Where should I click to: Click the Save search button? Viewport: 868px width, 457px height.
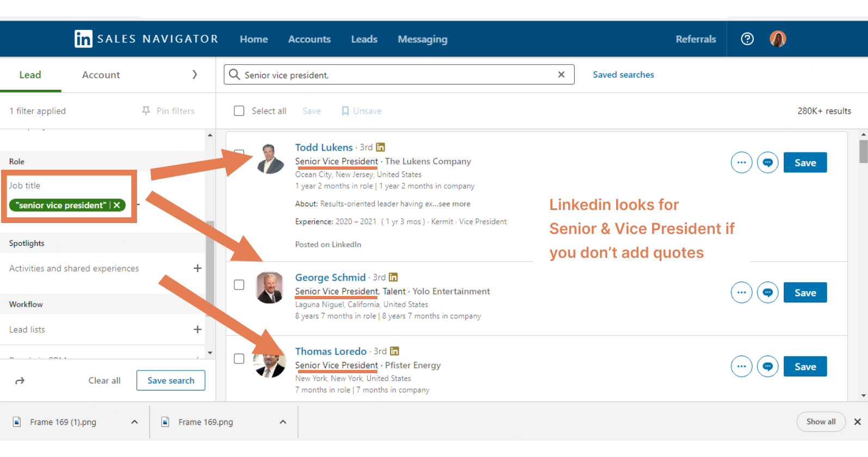click(171, 380)
